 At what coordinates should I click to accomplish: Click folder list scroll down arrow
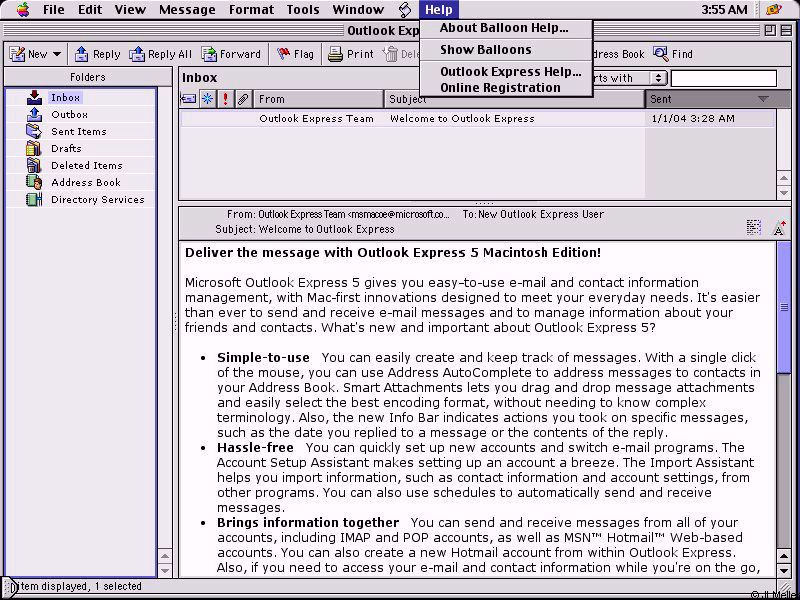point(165,570)
